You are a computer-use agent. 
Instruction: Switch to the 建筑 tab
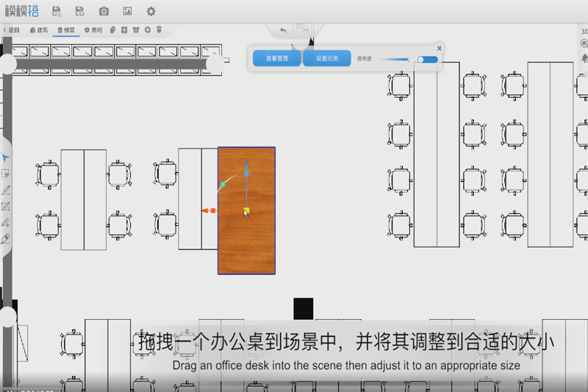coord(39,30)
